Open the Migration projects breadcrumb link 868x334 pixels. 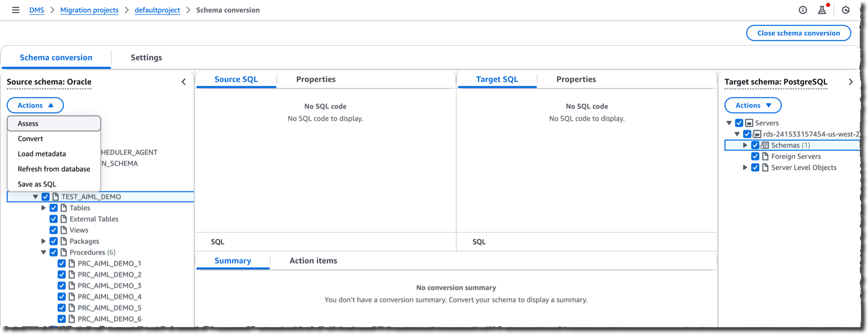pos(89,10)
